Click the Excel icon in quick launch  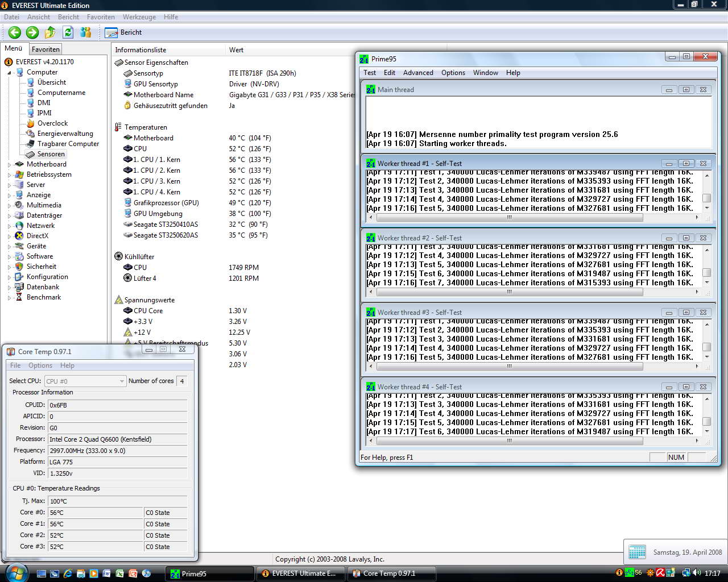tap(119, 573)
